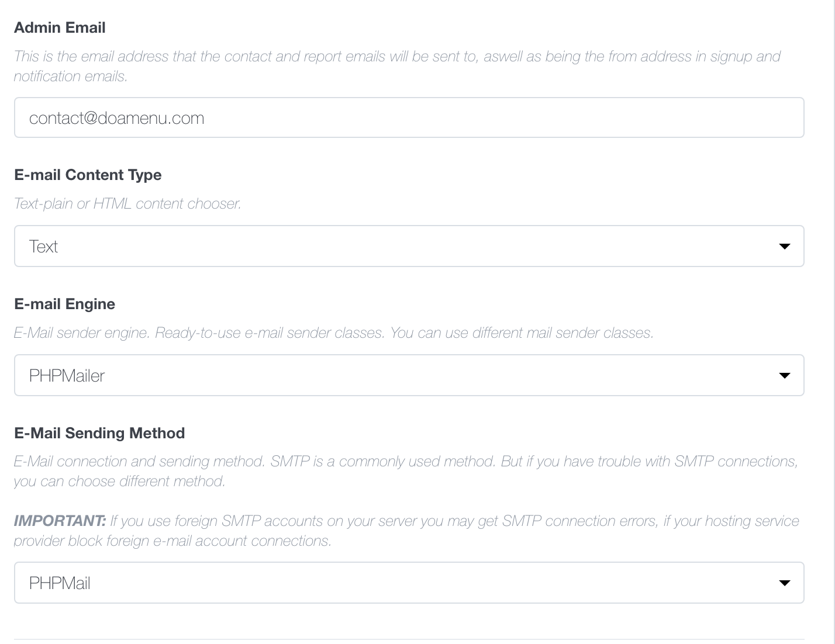
Task: Click the divider line below PHPMail dropdown
Action: (409, 639)
